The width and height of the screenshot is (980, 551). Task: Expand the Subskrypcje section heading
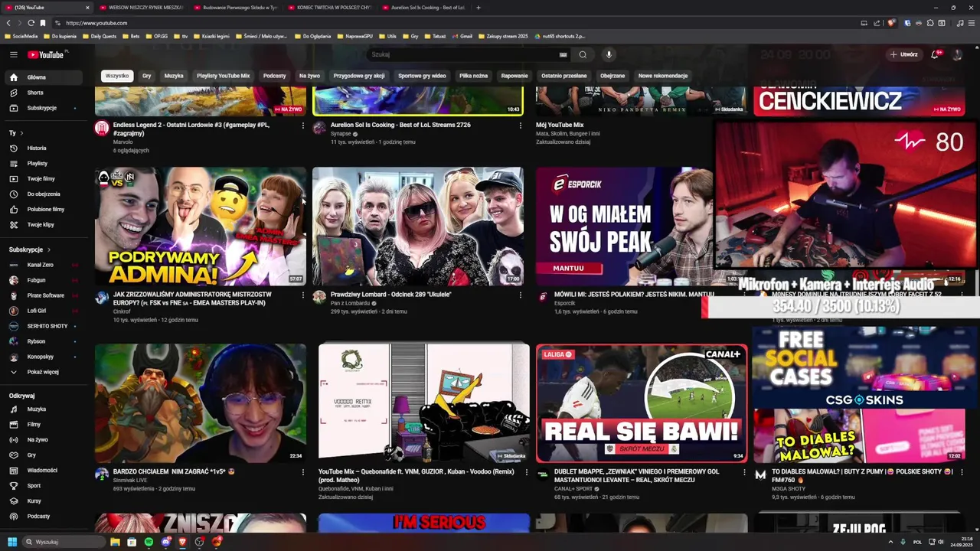tap(30, 249)
